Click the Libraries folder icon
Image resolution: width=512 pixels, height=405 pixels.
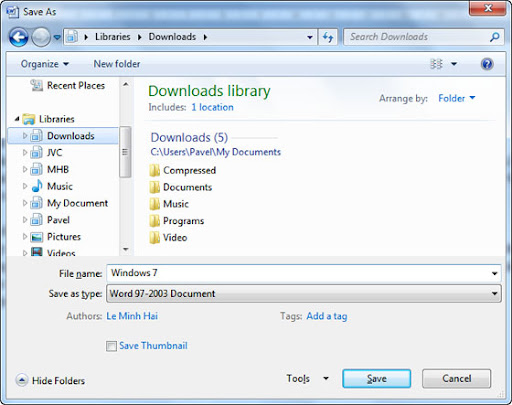pos(29,119)
